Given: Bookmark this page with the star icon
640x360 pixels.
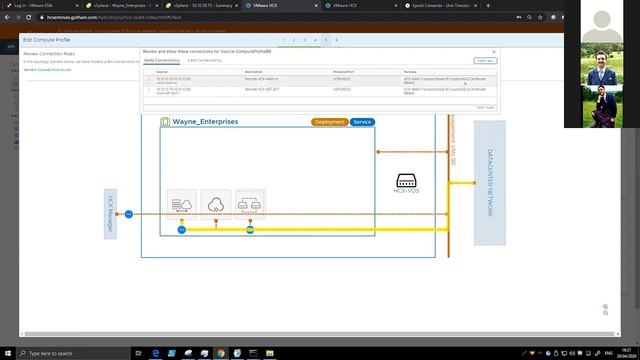Looking at the screenshot, I should point(540,17).
